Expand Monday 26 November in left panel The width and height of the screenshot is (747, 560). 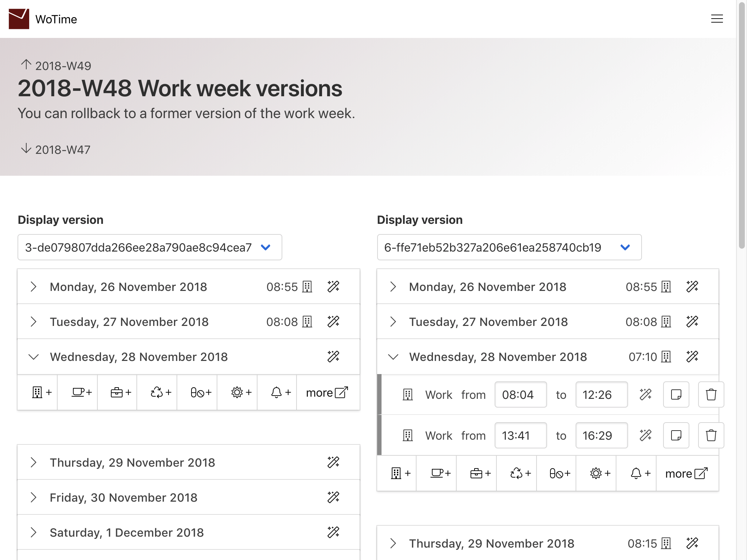(34, 287)
